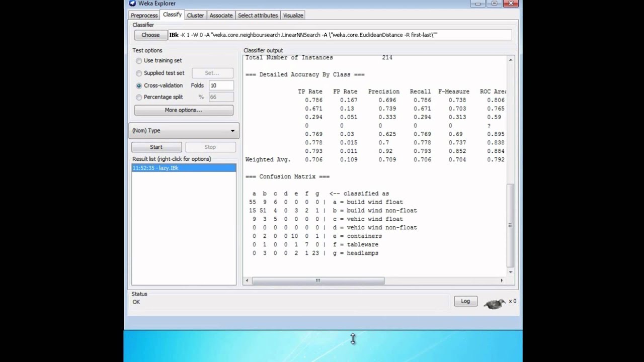Click the Weighted Avg. row label
This screenshot has width=644, height=362.
click(x=268, y=160)
